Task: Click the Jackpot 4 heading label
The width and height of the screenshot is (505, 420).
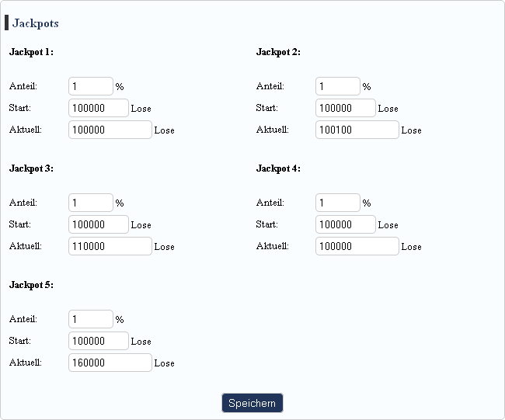Action: [278, 168]
